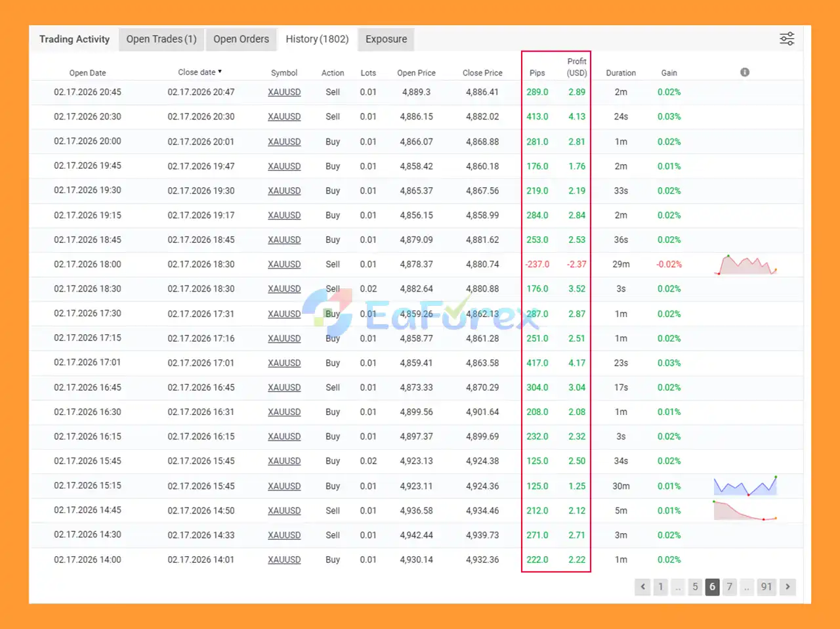The image size is (840, 629).
Task: Open the Open Trades (1) tab
Action: 161,39
